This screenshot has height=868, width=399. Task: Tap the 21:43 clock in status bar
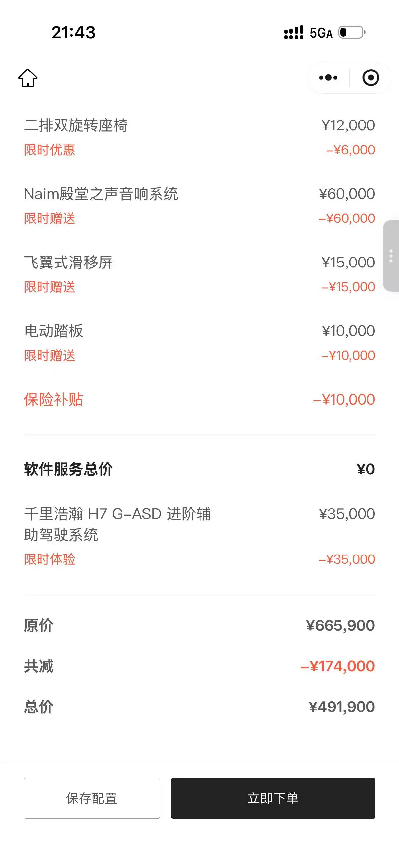point(73,33)
